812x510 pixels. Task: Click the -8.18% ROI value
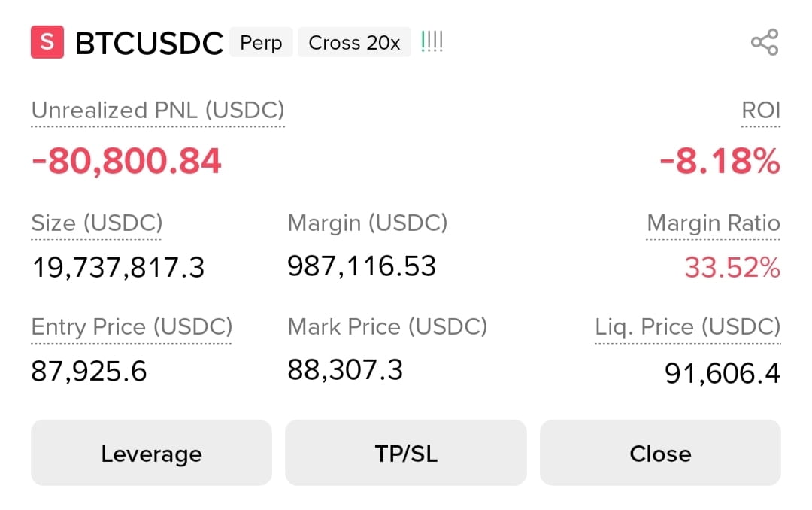click(720, 161)
